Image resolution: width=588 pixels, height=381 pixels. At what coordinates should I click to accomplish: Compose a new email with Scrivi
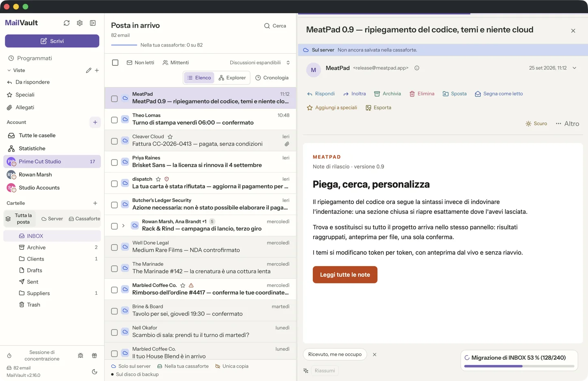point(52,41)
